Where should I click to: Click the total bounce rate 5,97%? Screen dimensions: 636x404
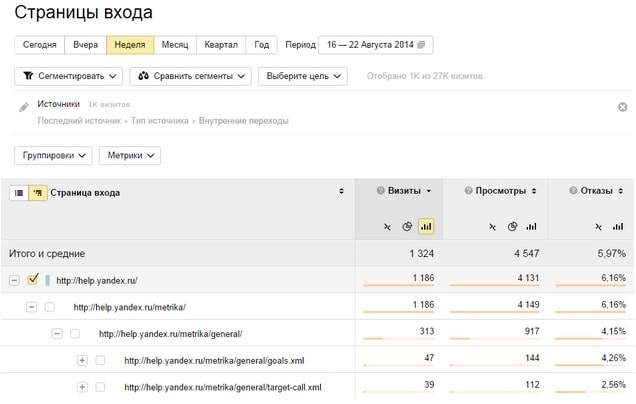point(611,254)
